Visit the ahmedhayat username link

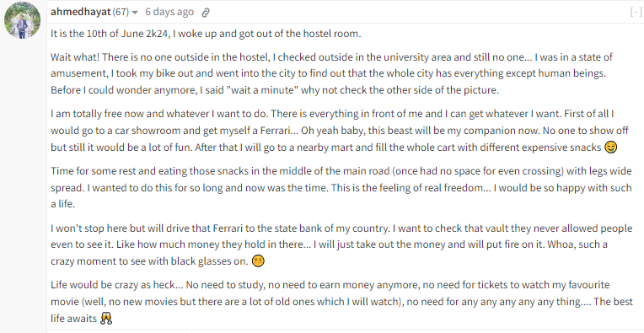(x=81, y=12)
